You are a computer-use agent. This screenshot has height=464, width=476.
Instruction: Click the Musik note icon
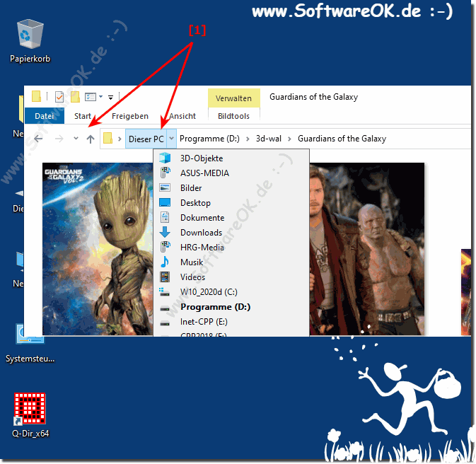(165, 262)
